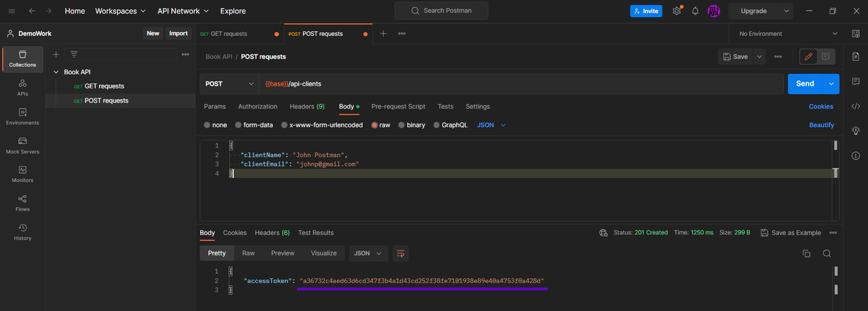The height and width of the screenshot is (311, 868).
Task: Open Environments in the sidebar
Action: (x=22, y=117)
